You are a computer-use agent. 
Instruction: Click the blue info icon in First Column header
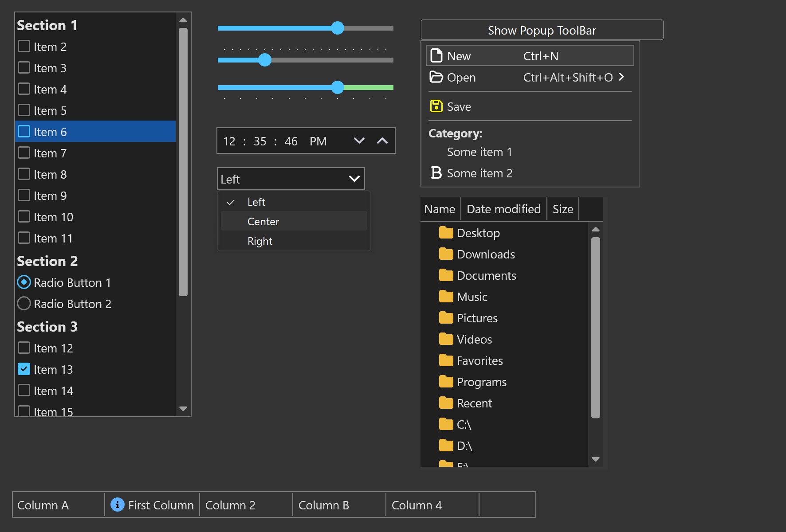click(118, 505)
